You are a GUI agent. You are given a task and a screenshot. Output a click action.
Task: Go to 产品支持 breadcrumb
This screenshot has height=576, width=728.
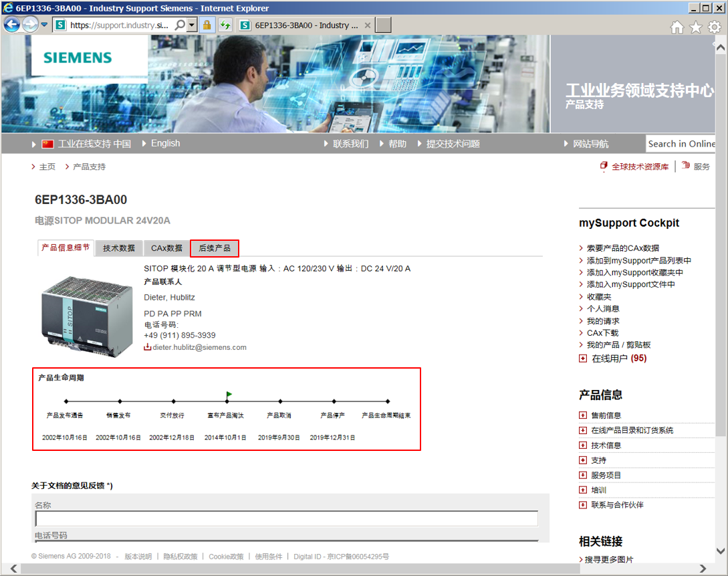[x=89, y=167]
